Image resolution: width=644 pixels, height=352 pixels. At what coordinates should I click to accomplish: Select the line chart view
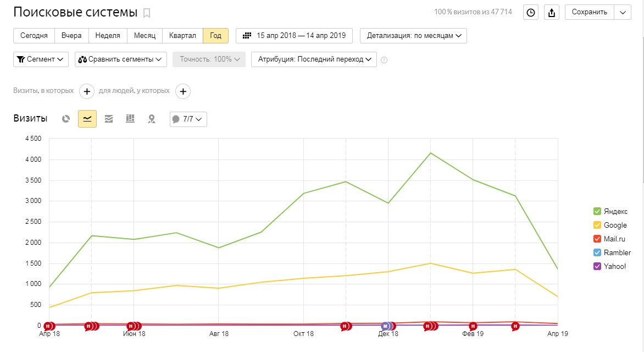tap(87, 119)
